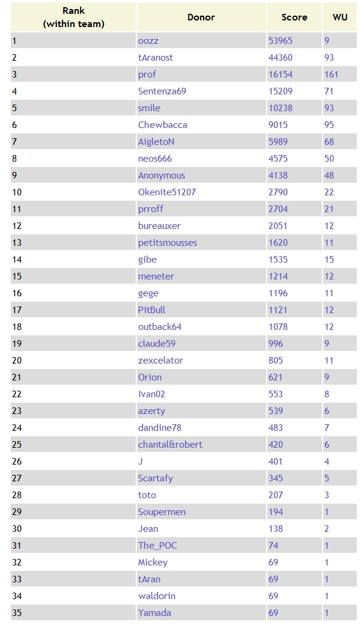Select the PitBull donor link
Screen dimensions: 364x625
pos(151,309)
